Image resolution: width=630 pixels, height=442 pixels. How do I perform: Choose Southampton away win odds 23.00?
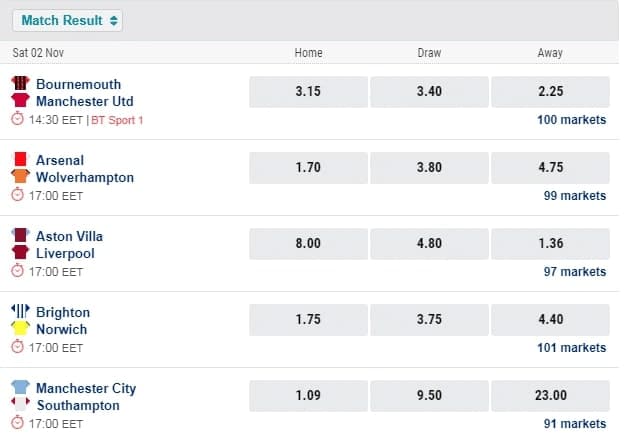tap(550, 395)
